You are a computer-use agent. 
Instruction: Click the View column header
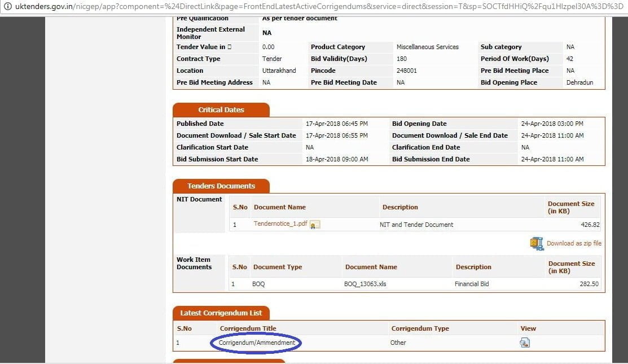(x=528, y=328)
